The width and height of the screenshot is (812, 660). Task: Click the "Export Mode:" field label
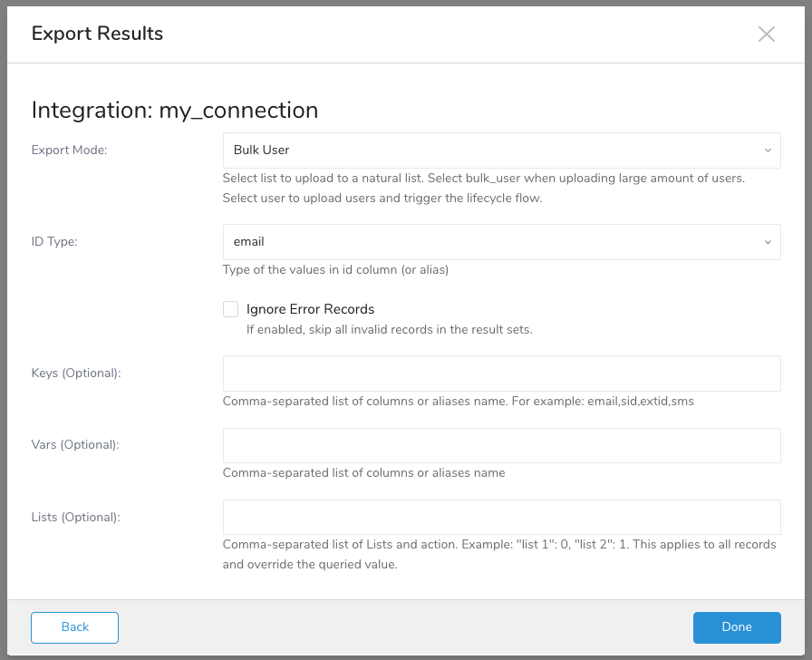click(x=69, y=150)
